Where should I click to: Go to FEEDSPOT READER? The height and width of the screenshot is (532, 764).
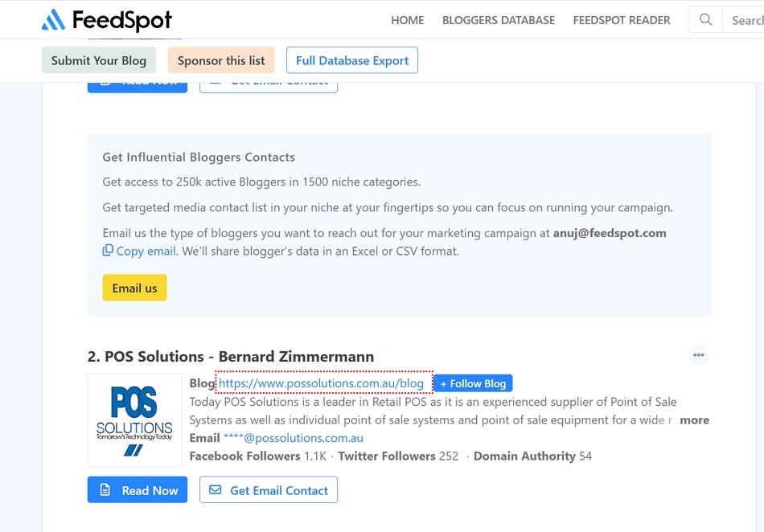(x=622, y=20)
